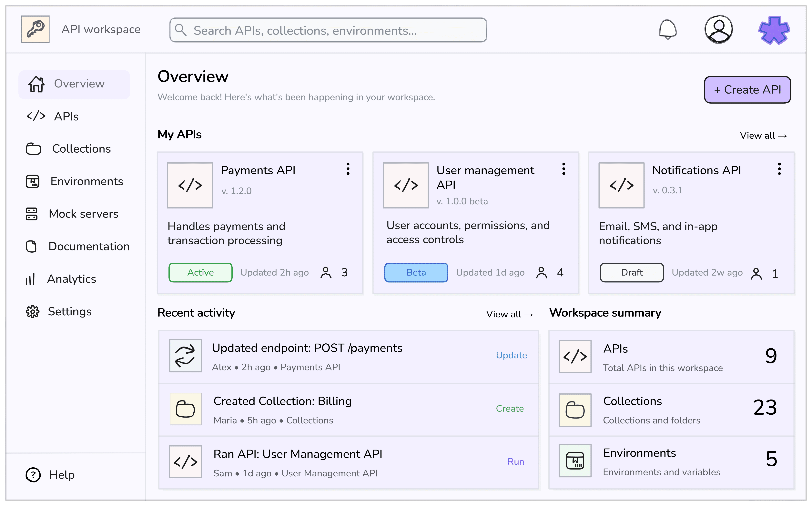Image resolution: width=812 pixels, height=506 pixels.
Task: Focus the Search APIs input field
Action: pos(328,30)
